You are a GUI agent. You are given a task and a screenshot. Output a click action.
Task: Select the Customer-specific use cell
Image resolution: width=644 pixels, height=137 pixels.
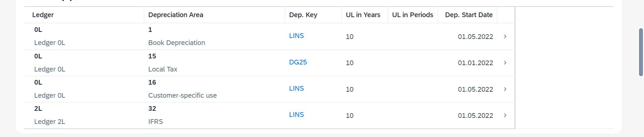182,95
